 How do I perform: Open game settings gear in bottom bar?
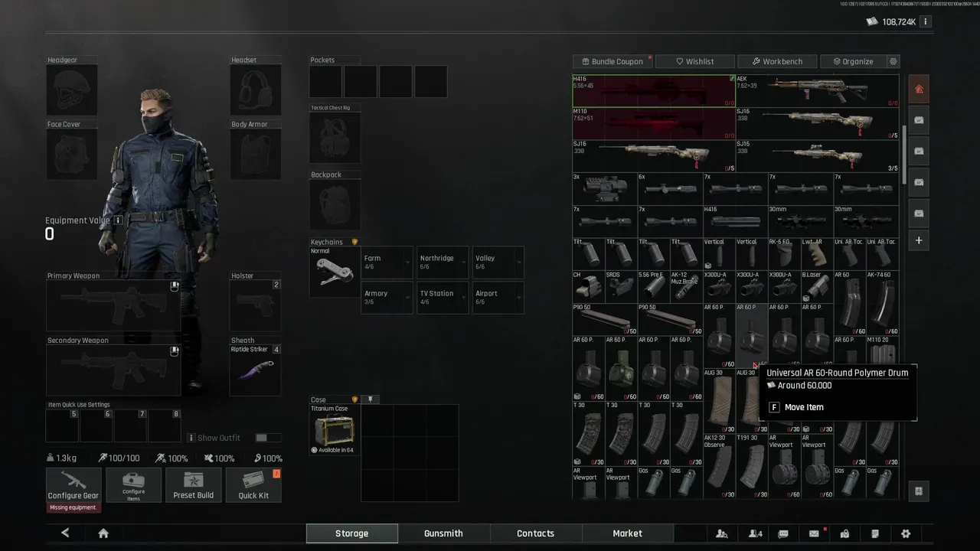coord(906,533)
